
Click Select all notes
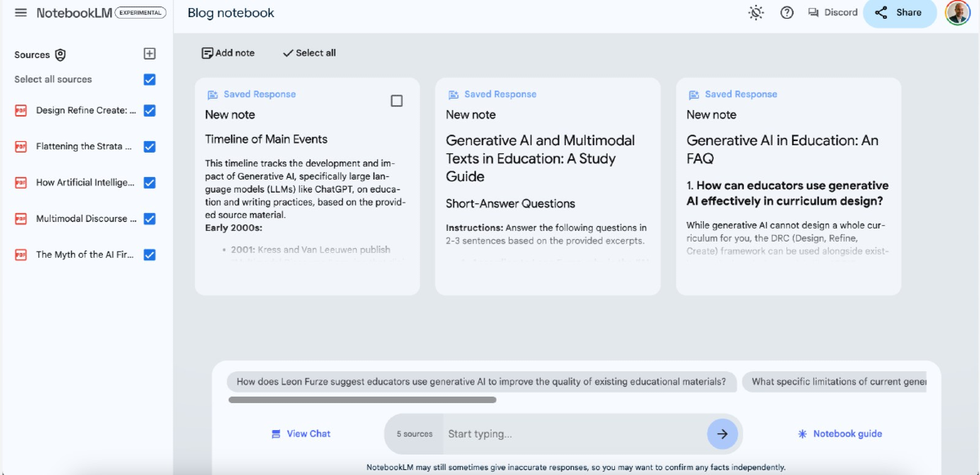click(x=309, y=53)
